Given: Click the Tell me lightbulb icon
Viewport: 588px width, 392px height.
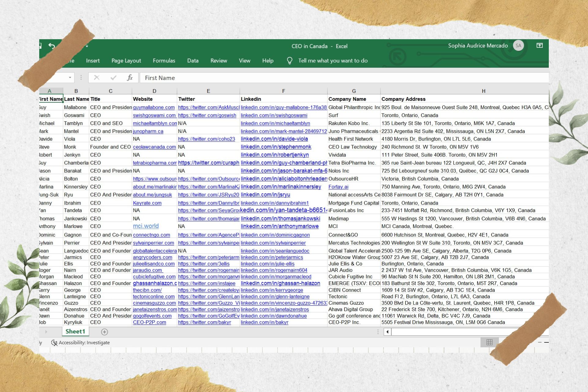Looking at the screenshot, I should (x=289, y=61).
